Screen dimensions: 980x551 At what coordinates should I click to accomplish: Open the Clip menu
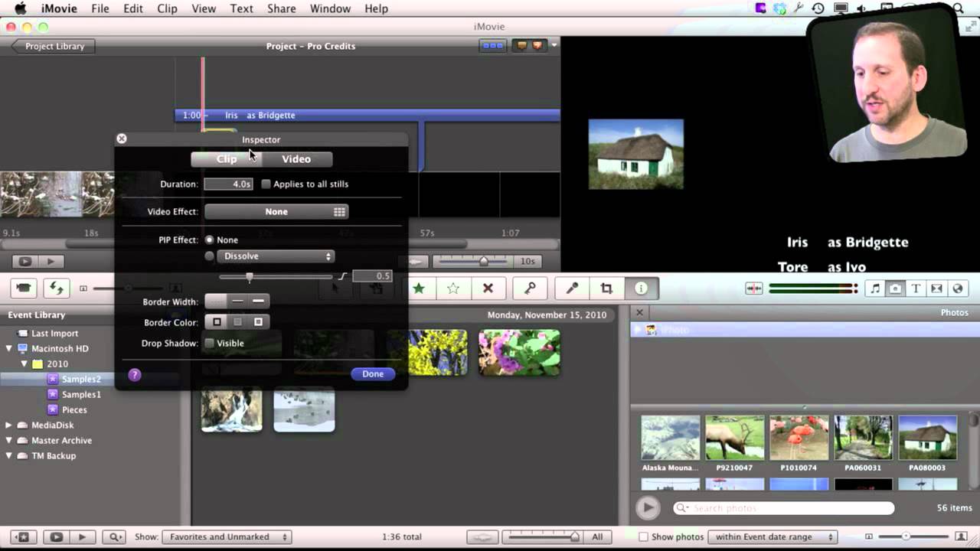point(167,8)
